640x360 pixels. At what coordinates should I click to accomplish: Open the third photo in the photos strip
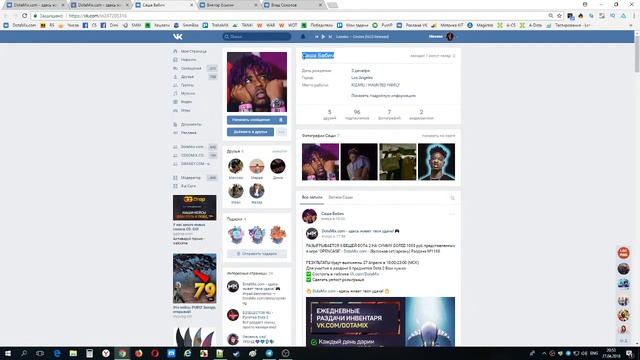[398, 162]
